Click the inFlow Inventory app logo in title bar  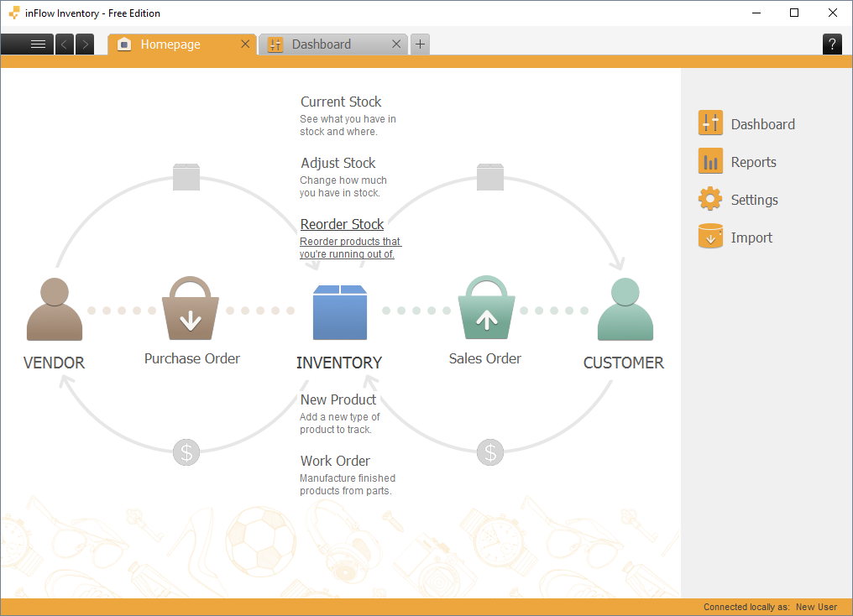coord(14,13)
